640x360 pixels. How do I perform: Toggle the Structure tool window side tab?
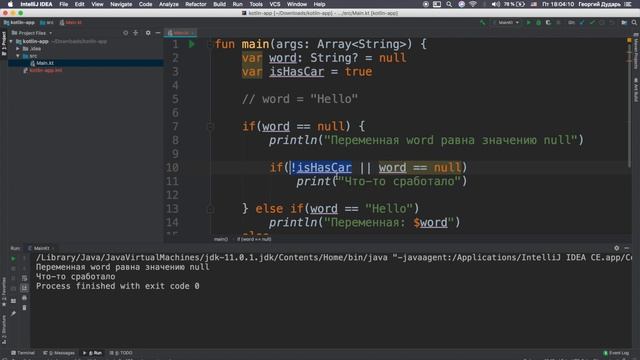pos(4,329)
